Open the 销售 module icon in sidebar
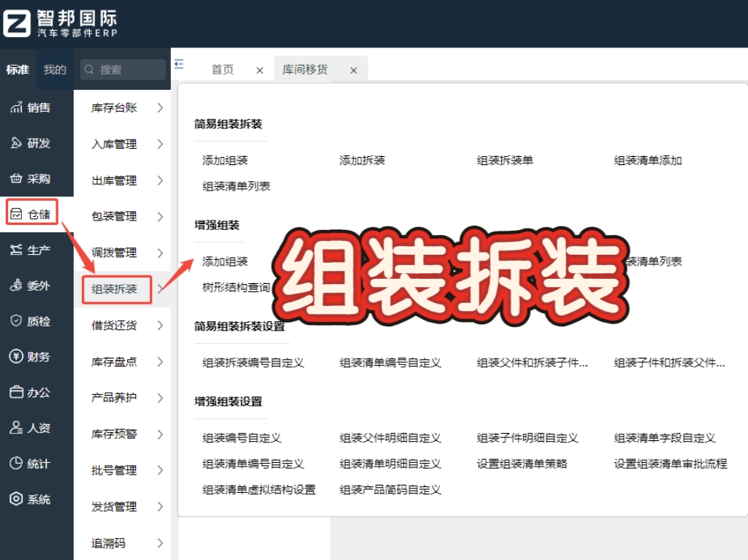 (x=16, y=107)
